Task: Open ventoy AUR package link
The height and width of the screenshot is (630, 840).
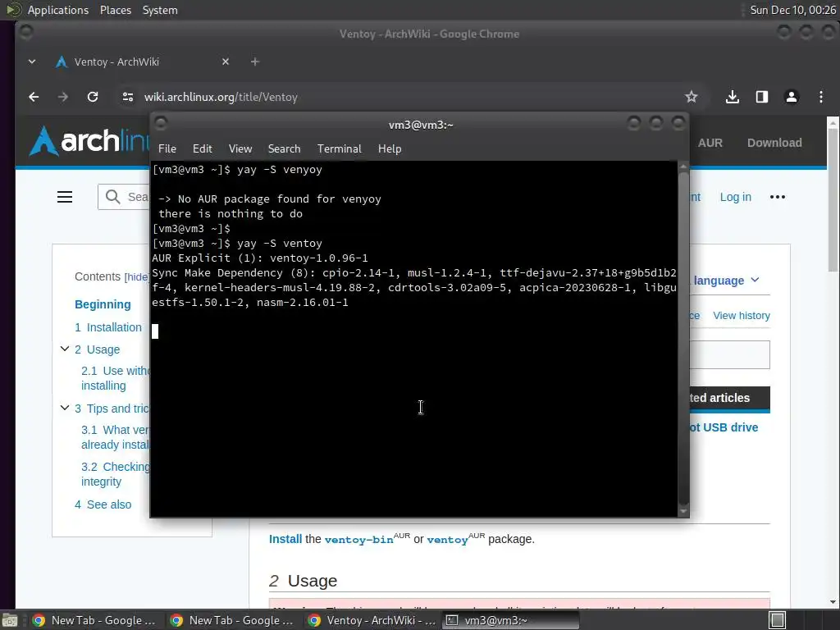Action: click(x=447, y=540)
